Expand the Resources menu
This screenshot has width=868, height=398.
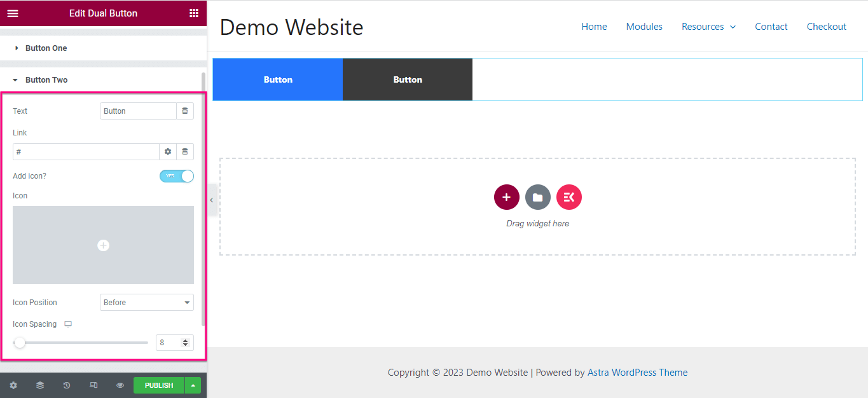pyautogui.click(x=708, y=27)
